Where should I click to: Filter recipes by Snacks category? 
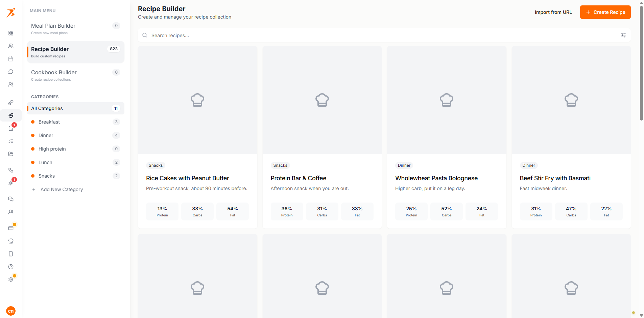(x=76, y=176)
